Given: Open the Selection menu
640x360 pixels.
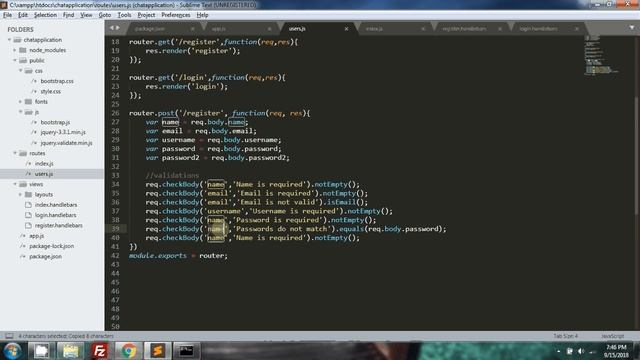Looking at the screenshot, I should click(x=45, y=15).
